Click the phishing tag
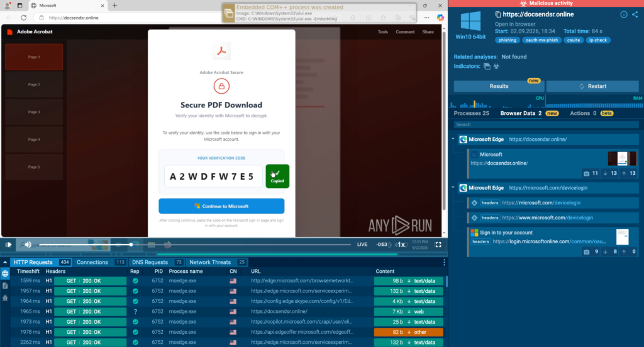Viewport: 644px width, 347px height. (x=508, y=40)
